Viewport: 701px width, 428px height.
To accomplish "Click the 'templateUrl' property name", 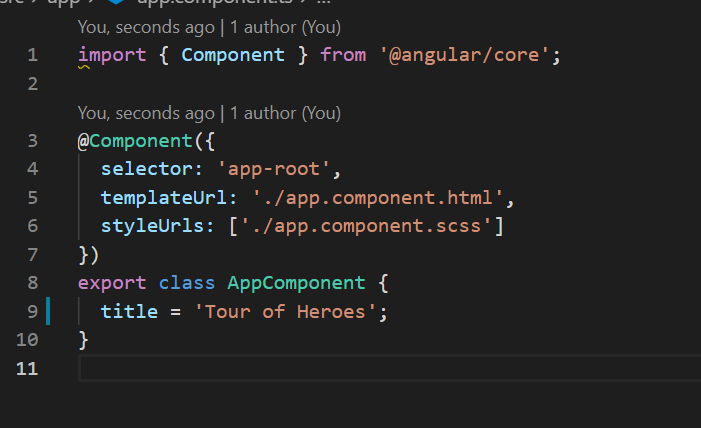I will [x=164, y=198].
